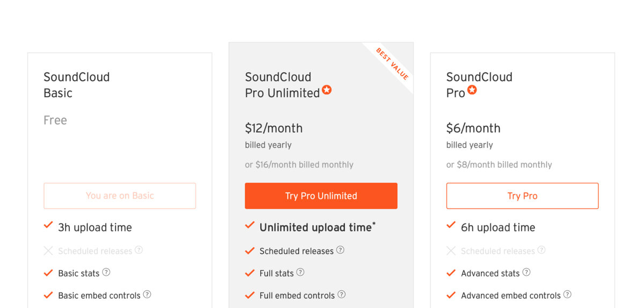The image size is (644, 308).
Task: Click the Unlimited upload time feature text
Action: [x=316, y=227]
